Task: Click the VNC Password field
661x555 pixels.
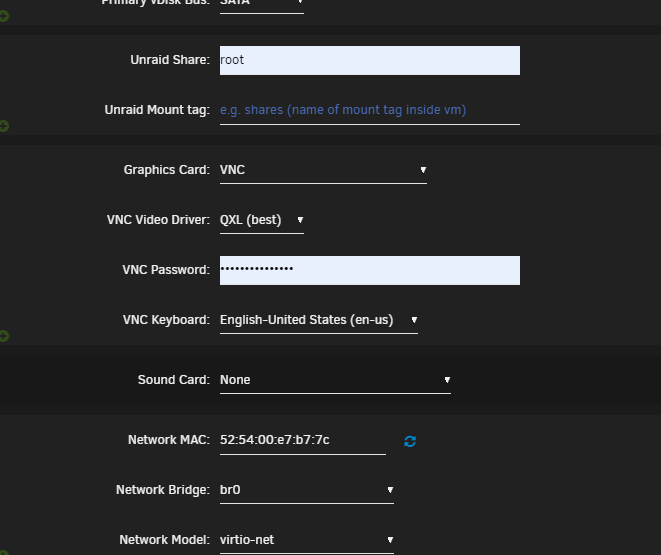Action: coord(370,270)
